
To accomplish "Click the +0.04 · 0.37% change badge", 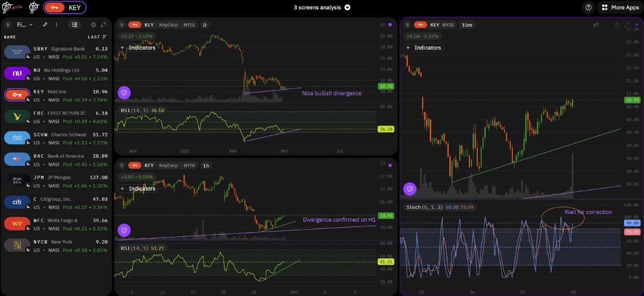I will tap(423, 36).
